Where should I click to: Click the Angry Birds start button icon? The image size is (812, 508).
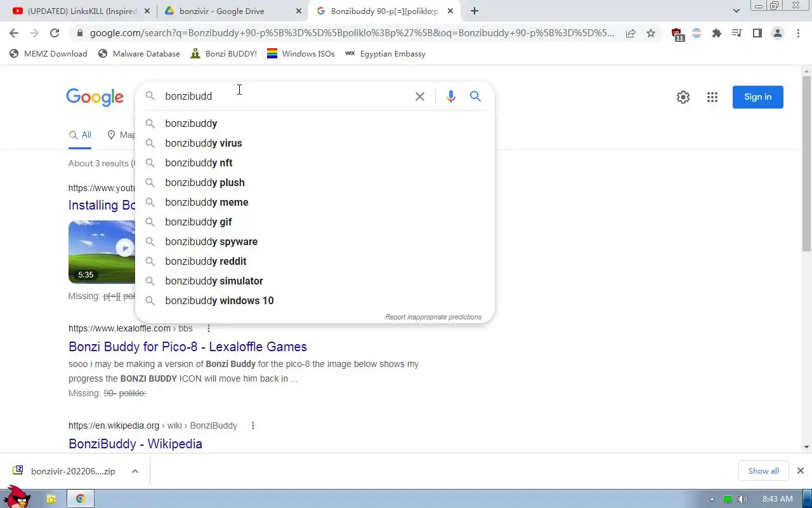pos(17,497)
